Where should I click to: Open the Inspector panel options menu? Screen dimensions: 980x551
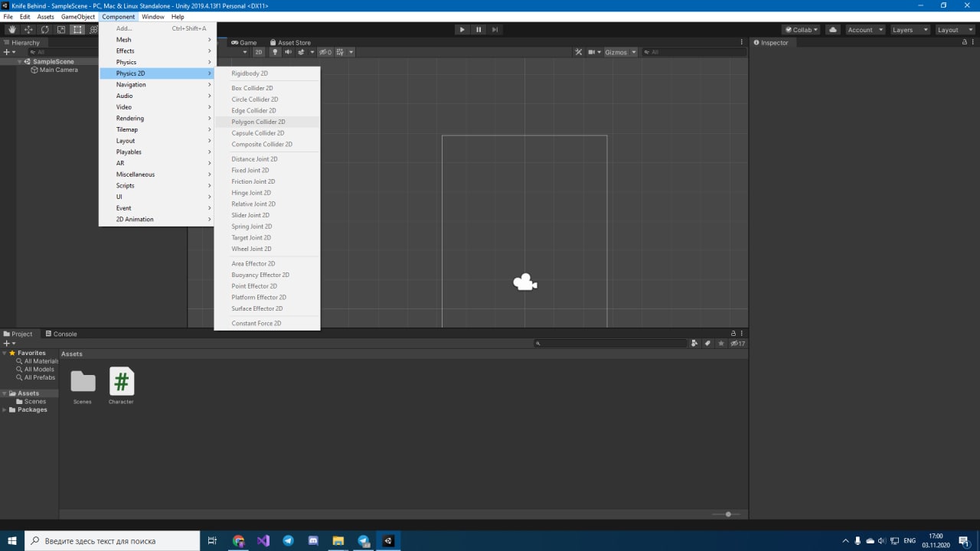973,42
